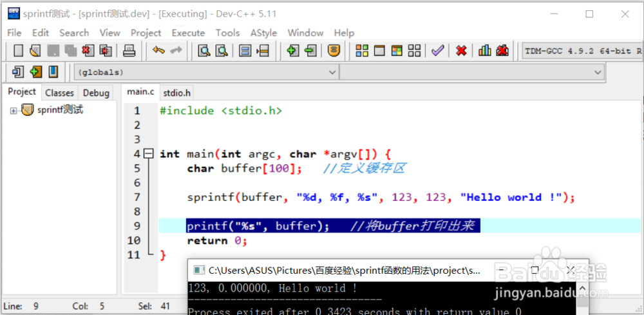Open the Project menu
644x315 pixels.
pyautogui.click(x=146, y=33)
